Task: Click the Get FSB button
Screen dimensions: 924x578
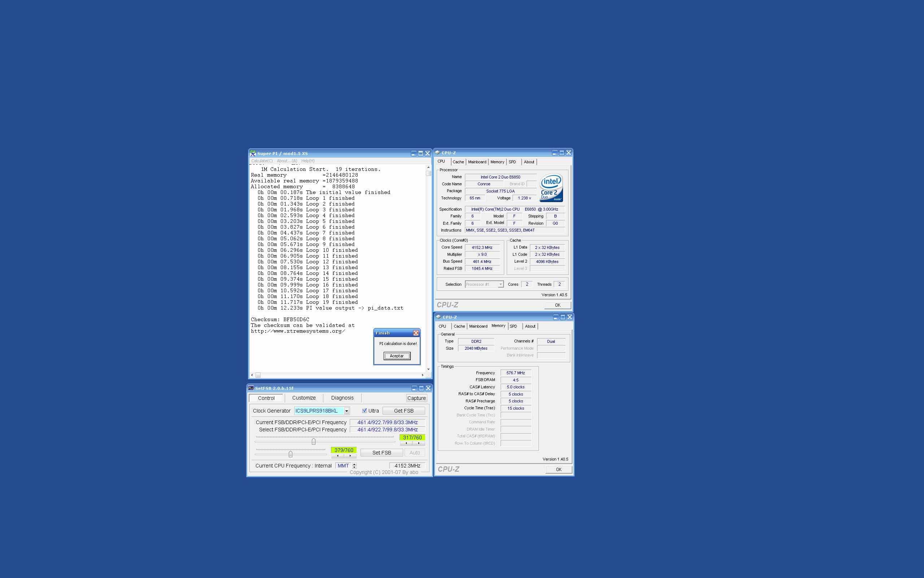Action: (404, 411)
